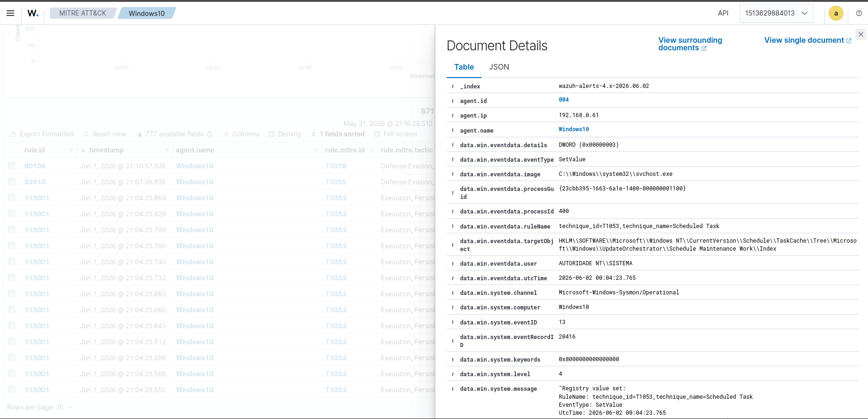The height and width of the screenshot is (419, 868).
Task: Inspect document in row timestamped 21:04:25.550
Action: click(11, 390)
